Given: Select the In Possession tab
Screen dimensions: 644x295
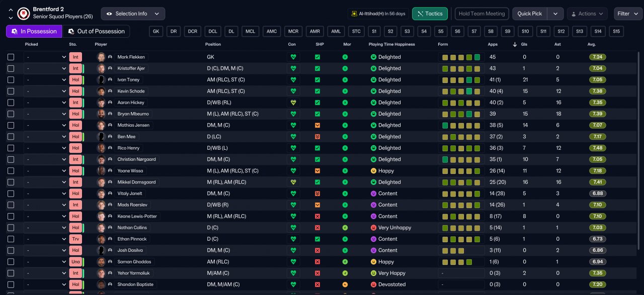Looking at the screenshot, I should (x=34, y=31).
